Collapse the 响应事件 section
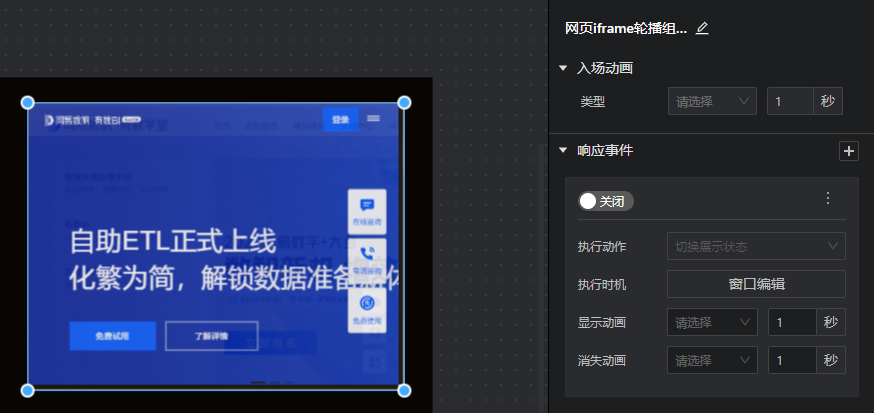Viewport: 874px width, 413px height. click(563, 151)
